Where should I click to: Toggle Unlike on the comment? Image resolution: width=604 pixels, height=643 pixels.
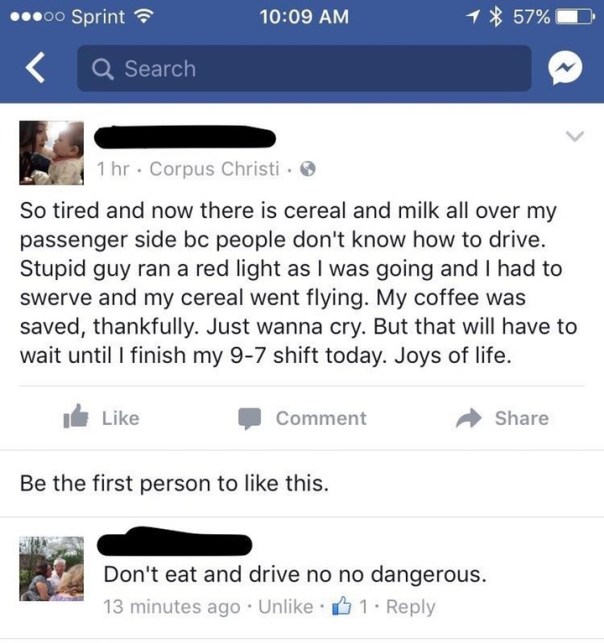tap(285, 607)
